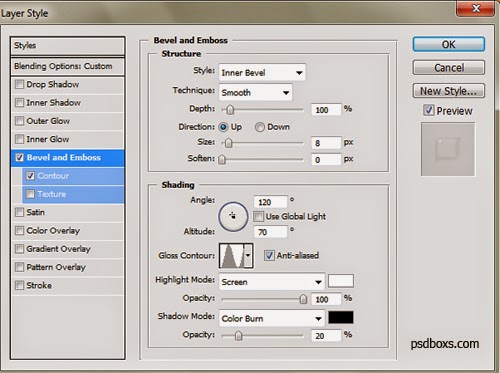Select the Satin style row label
Screen dimensions: 500x373
(x=35, y=212)
